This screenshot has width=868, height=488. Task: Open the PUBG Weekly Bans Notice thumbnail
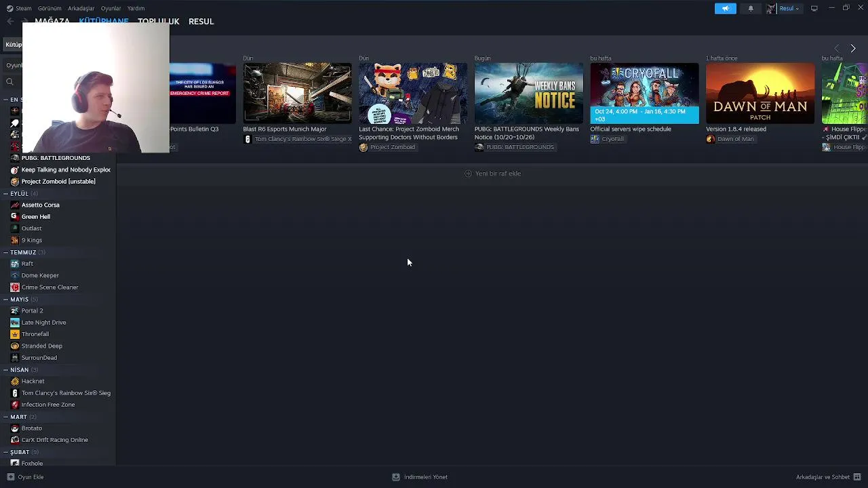tap(528, 94)
